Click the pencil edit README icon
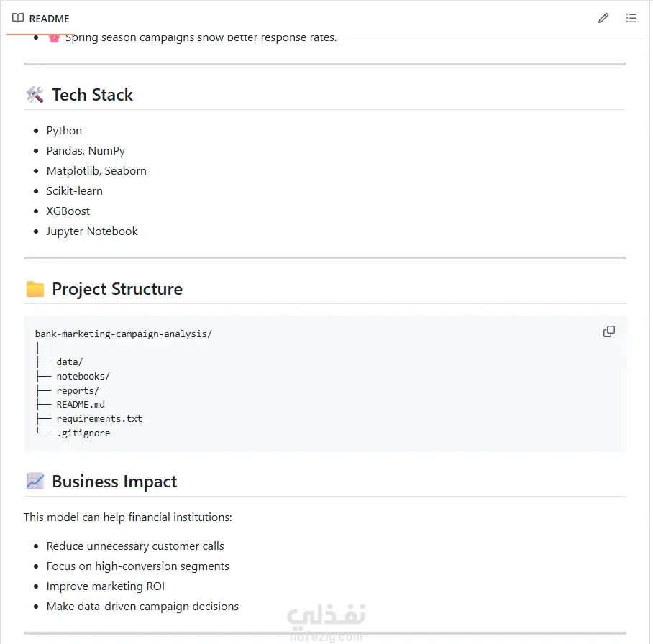This screenshot has height=644, width=653. point(603,18)
